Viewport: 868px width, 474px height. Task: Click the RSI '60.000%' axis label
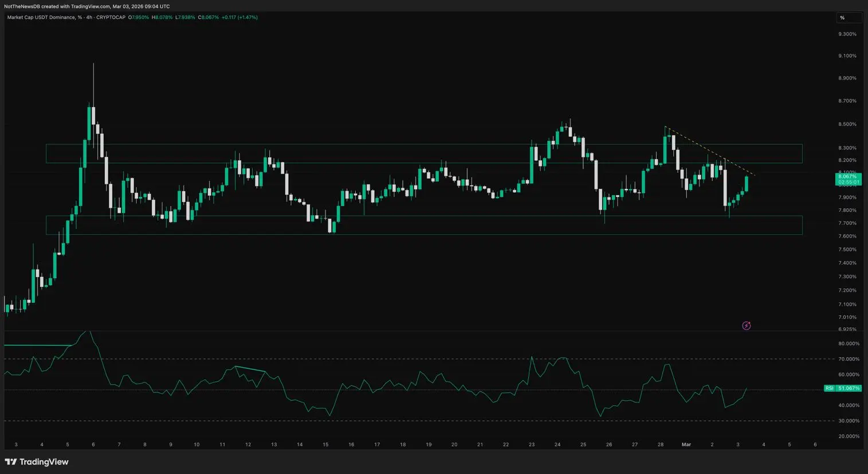point(849,375)
